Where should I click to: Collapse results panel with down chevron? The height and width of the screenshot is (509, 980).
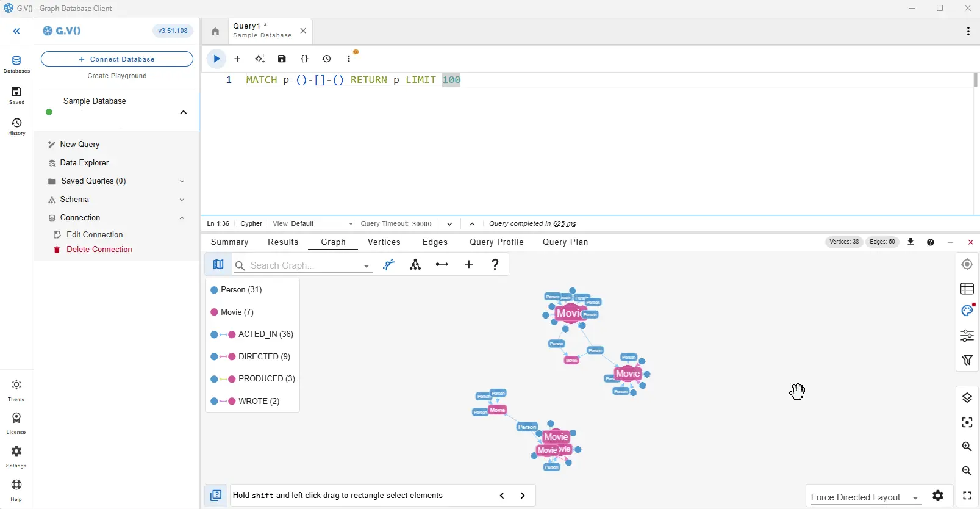point(449,224)
